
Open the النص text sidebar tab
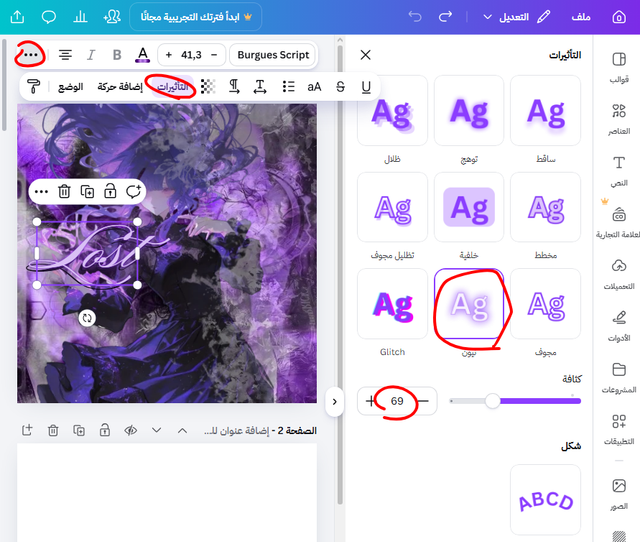coord(619,171)
